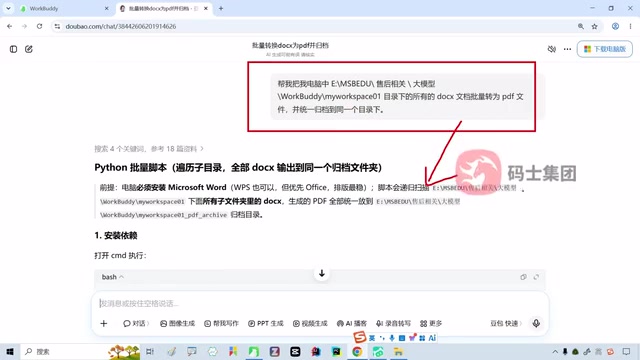Viewport: 640px width, 360px height.
Task: Click the 下载电脑版 download button
Action: (604, 49)
